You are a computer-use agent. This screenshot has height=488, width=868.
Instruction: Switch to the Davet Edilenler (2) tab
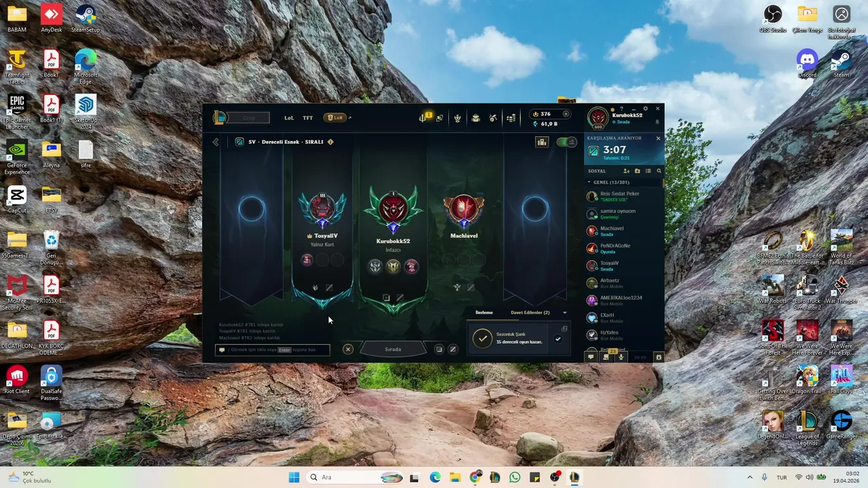530,312
